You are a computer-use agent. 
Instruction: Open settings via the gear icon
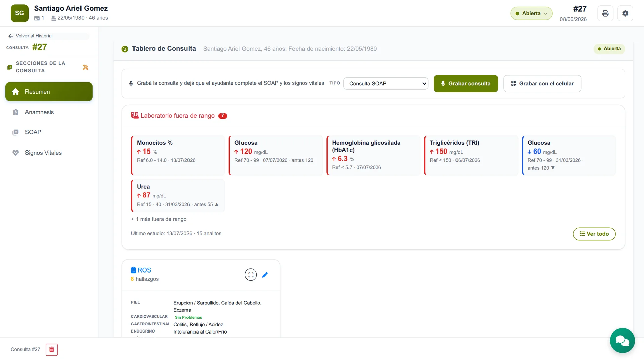625,13
